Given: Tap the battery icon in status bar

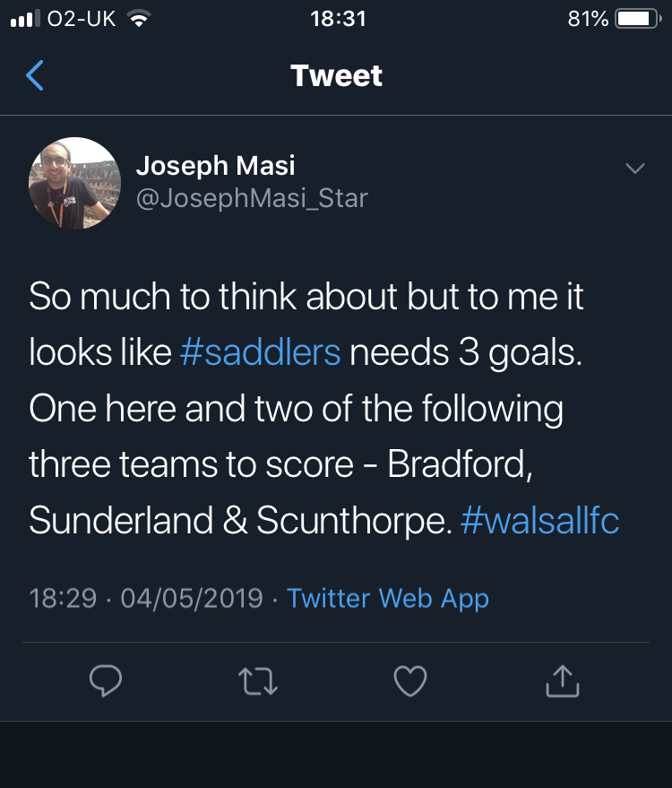Looking at the screenshot, I should coord(638,19).
